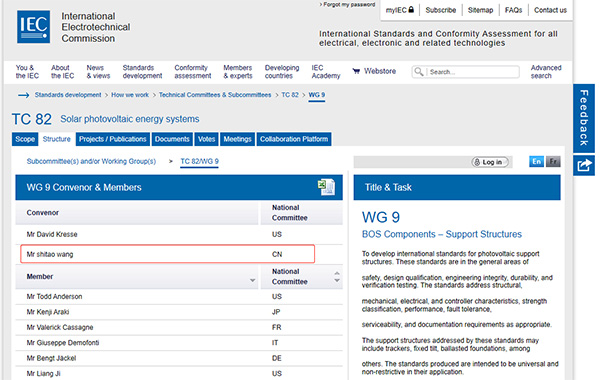Switch language to English (En)
Viewport: 600px width, 380px height.
[536, 161]
